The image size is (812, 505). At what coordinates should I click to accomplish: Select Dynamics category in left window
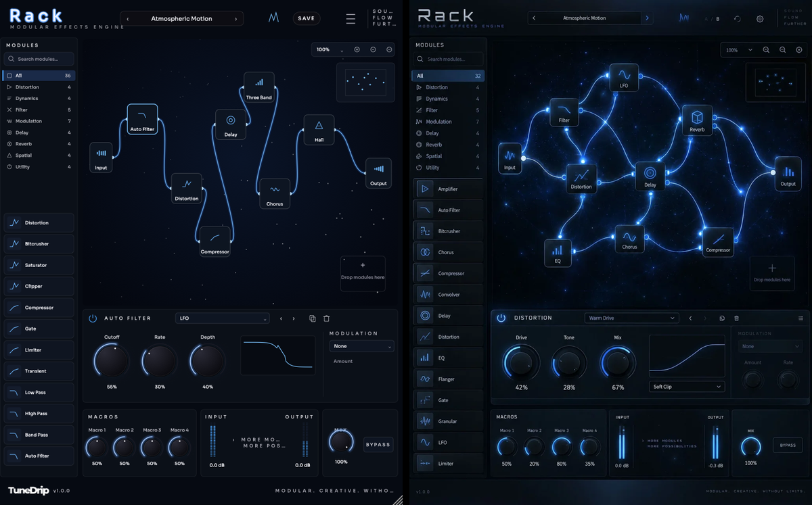point(39,99)
